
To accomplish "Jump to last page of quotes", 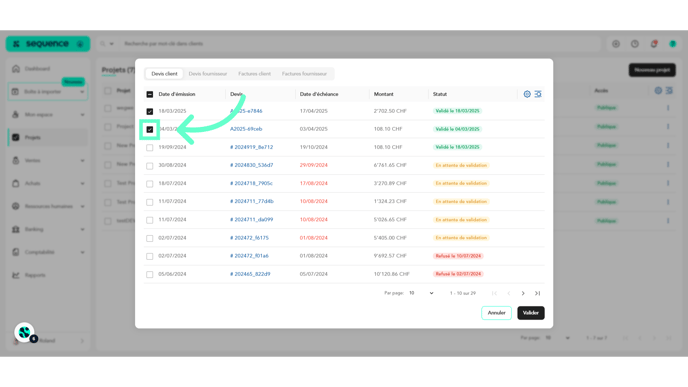I will tap(538, 293).
